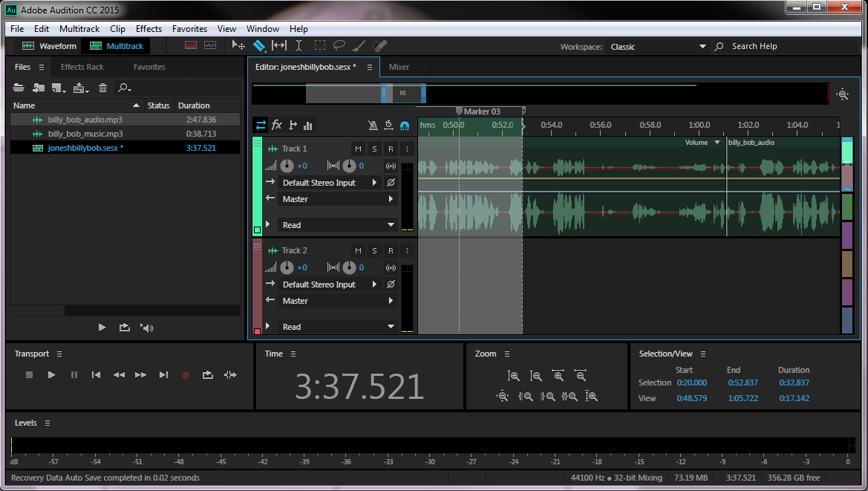Viewport: 868px width, 491px height.
Task: Open the Workspace Classic dropdown
Action: [657, 47]
